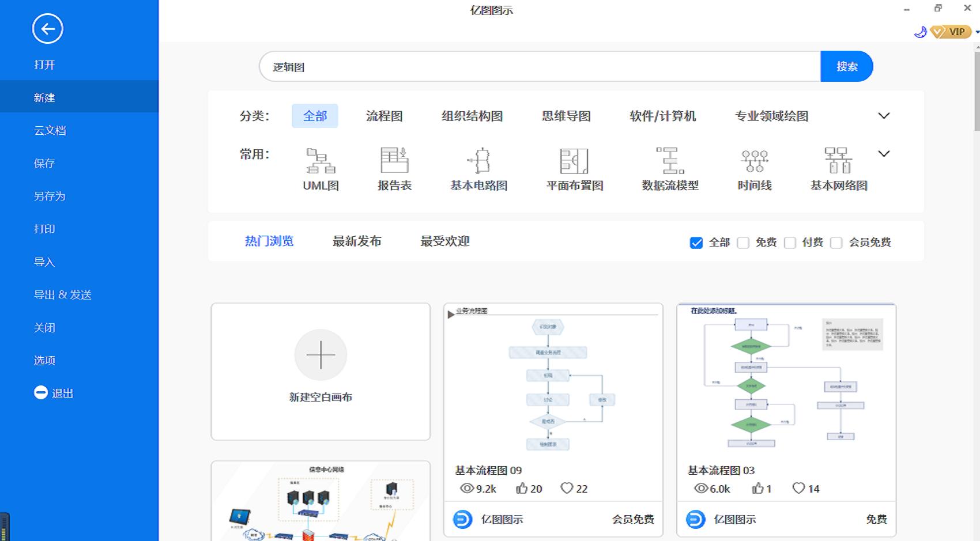Screen dimensions: 980x541
Task: Uncheck the 全部 filter checkbox
Action: (x=696, y=243)
